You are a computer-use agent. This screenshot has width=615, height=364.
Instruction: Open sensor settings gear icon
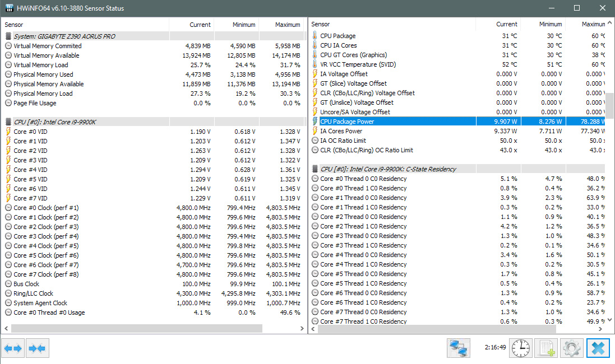[571, 348]
